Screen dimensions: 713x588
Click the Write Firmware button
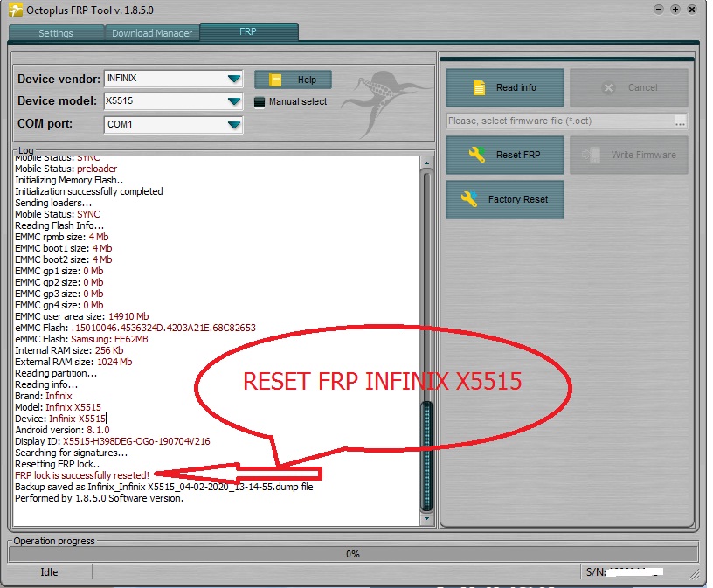[629, 155]
